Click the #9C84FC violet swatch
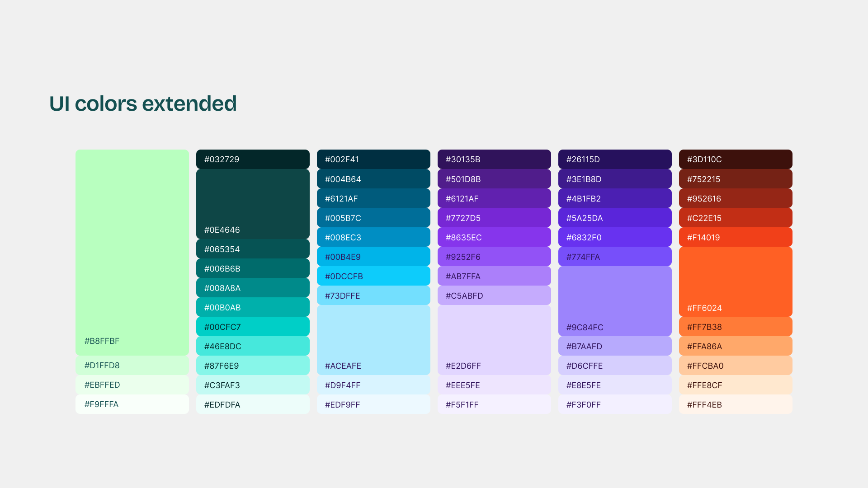 [615, 301]
